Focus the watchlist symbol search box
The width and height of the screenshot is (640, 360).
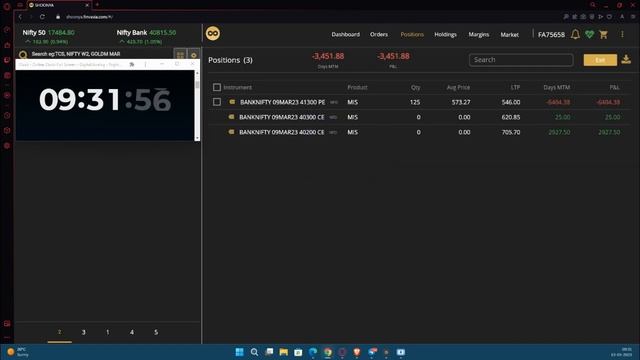click(x=98, y=54)
